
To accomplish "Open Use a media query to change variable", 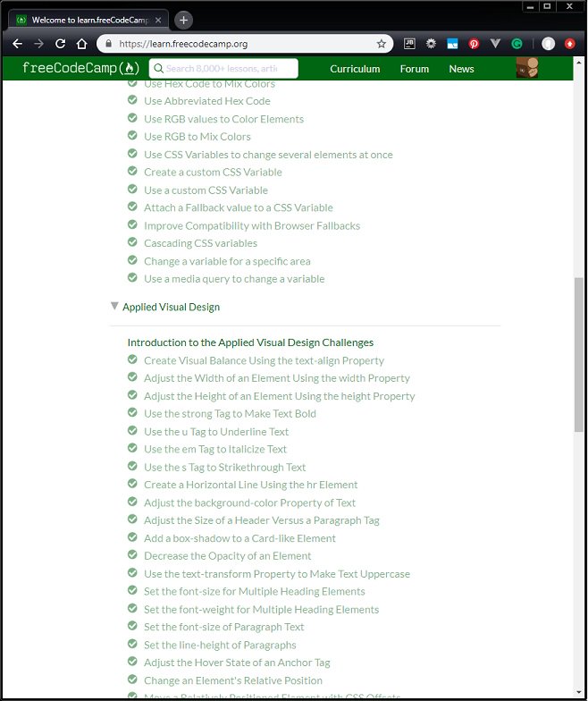I will [234, 279].
